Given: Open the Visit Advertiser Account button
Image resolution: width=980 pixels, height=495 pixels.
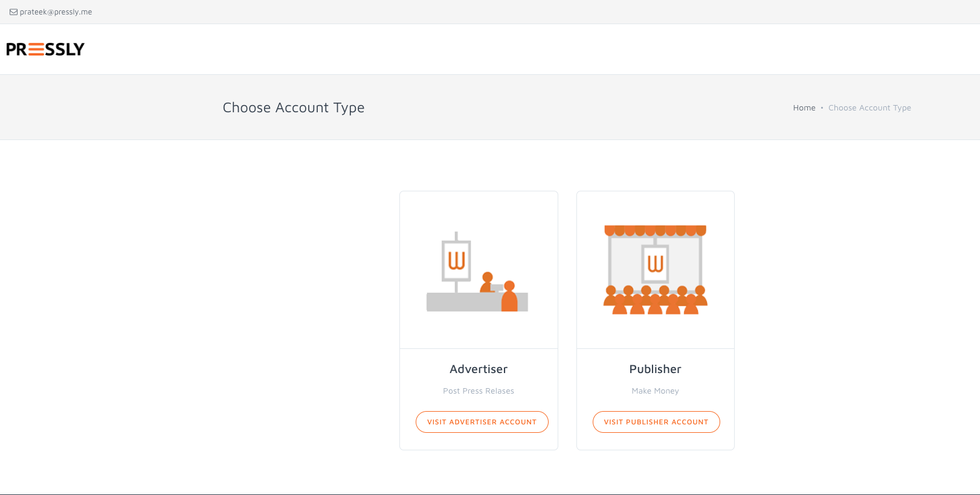Looking at the screenshot, I should click(x=482, y=422).
